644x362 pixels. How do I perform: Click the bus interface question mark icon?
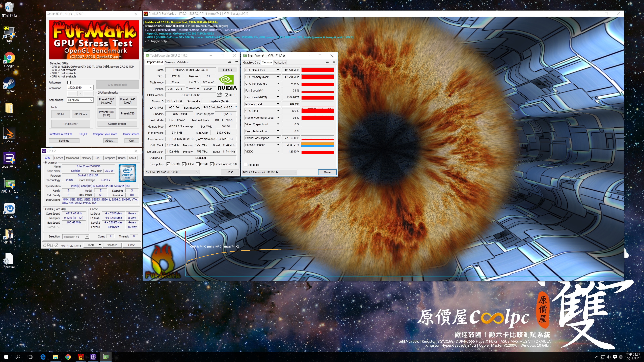coord(236,107)
